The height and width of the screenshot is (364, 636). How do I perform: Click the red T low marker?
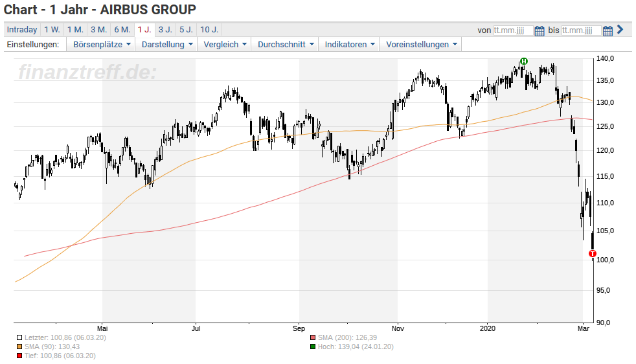593,254
